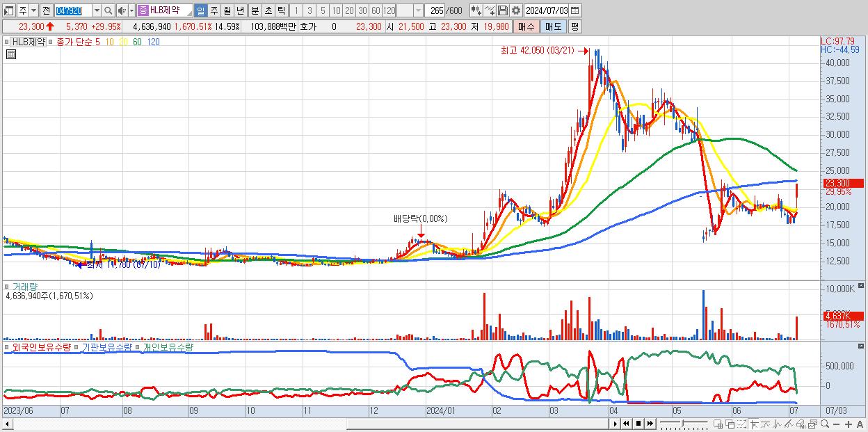Click the play button at the chart bottom
The height and width of the screenshot is (432, 868).
(x=616, y=424)
